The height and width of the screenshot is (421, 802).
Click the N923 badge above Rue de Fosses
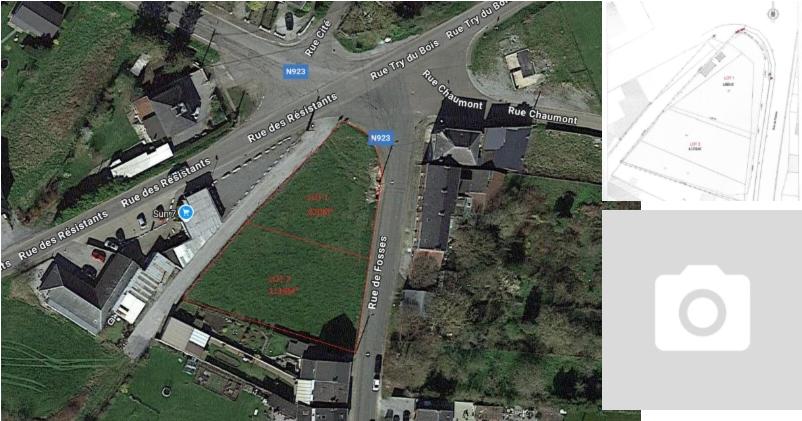pos(380,138)
